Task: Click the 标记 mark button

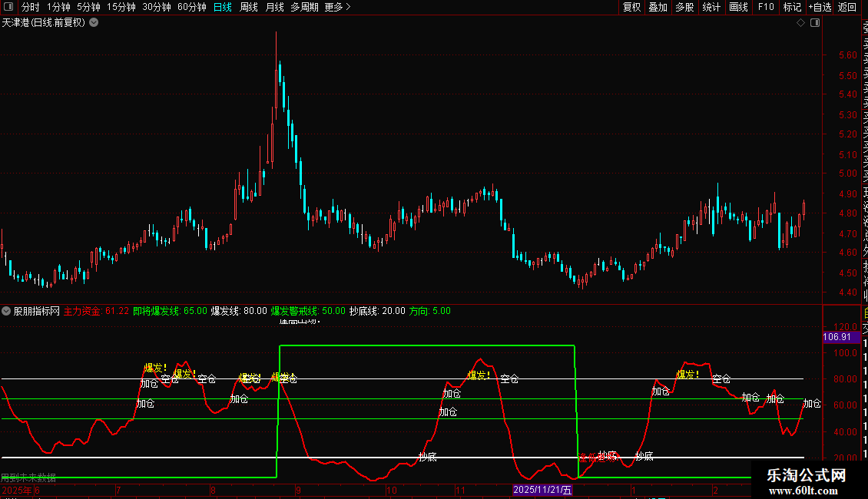Action: (x=792, y=7)
